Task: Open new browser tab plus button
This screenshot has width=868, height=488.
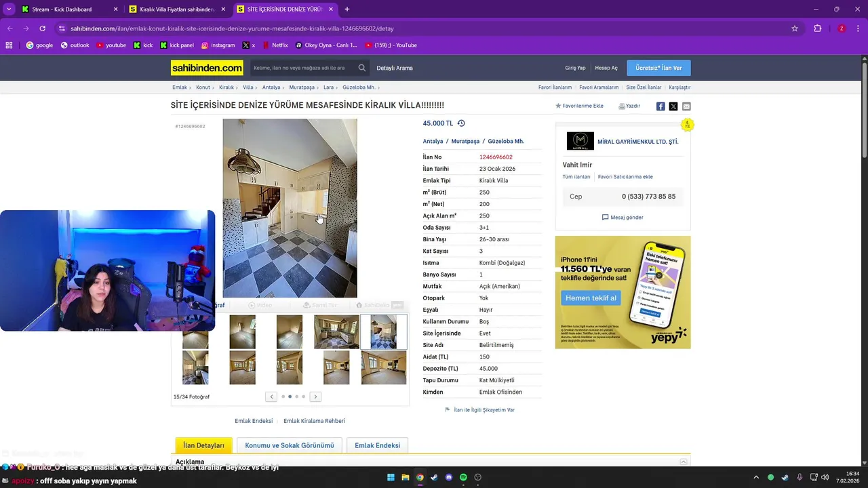Action: (347, 9)
